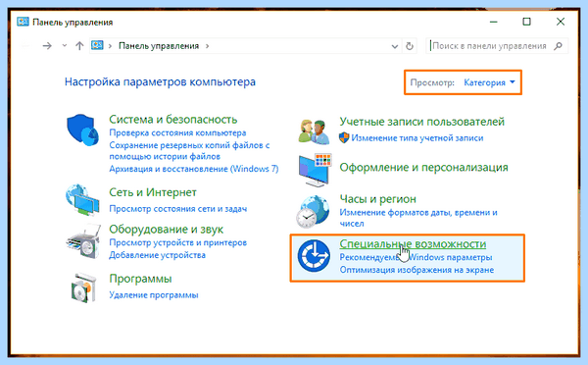Click the Clock and Region globe-clock icon
The width and height of the screenshot is (588, 365).
[313, 211]
